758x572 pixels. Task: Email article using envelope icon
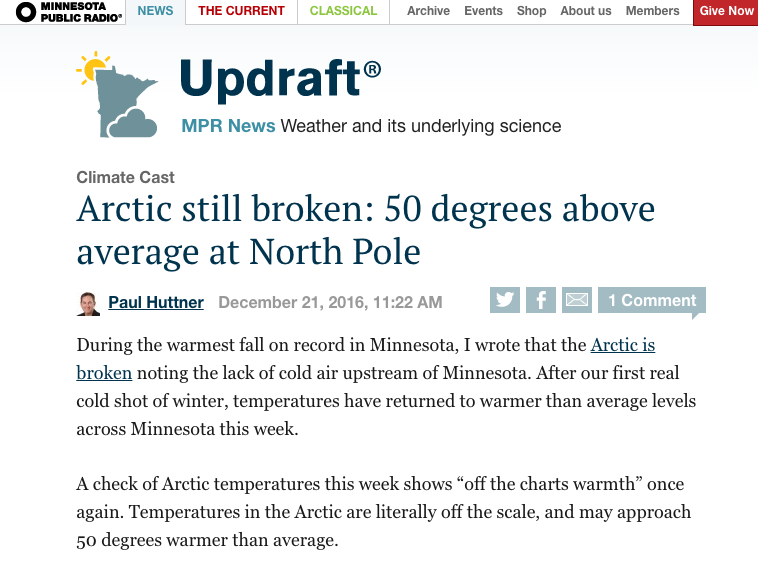click(577, 300)
